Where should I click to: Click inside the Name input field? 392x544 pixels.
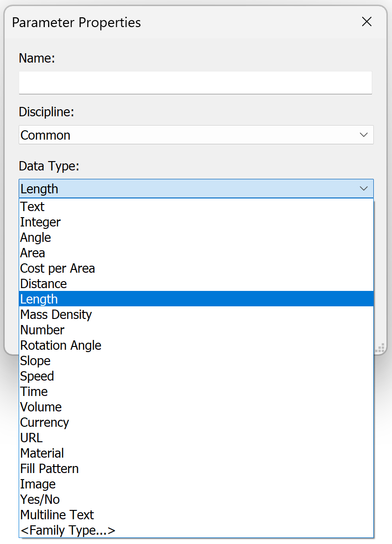coord(196,82)
